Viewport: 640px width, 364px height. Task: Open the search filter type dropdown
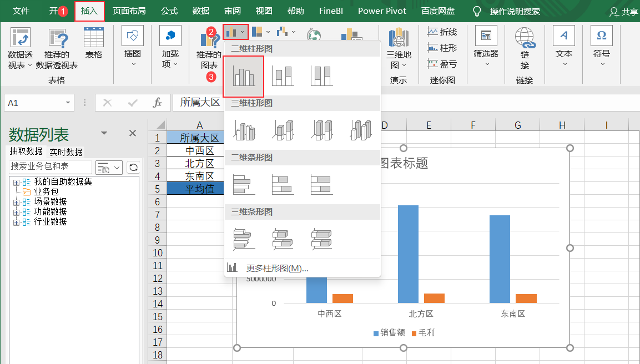point(109,168)
